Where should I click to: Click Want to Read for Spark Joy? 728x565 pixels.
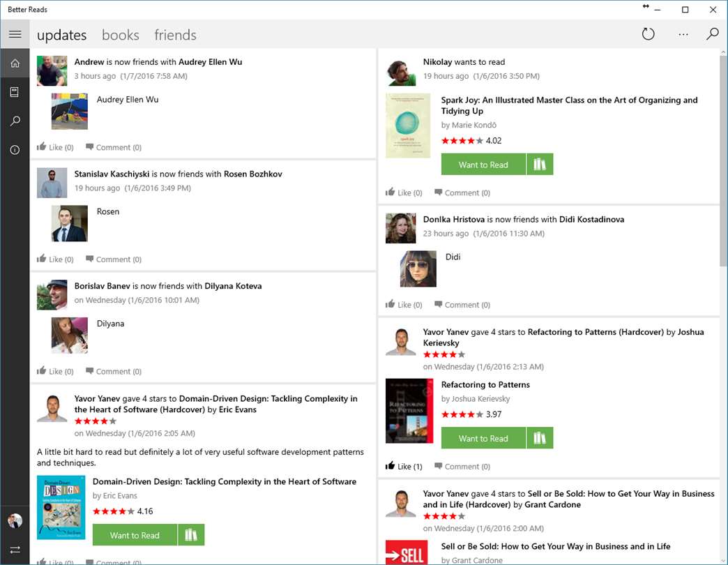coord(483,165)
